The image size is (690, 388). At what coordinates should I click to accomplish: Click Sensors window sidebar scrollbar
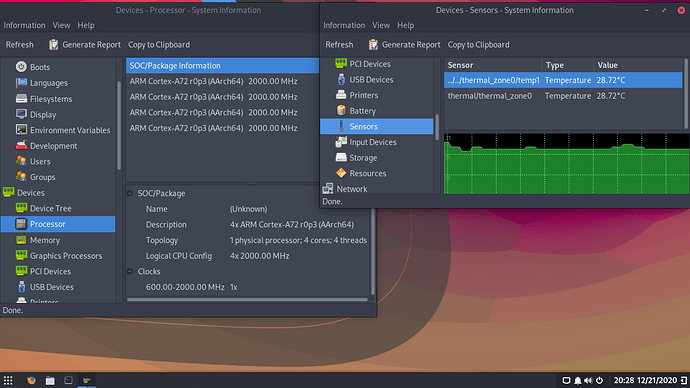tap(437, 127)
